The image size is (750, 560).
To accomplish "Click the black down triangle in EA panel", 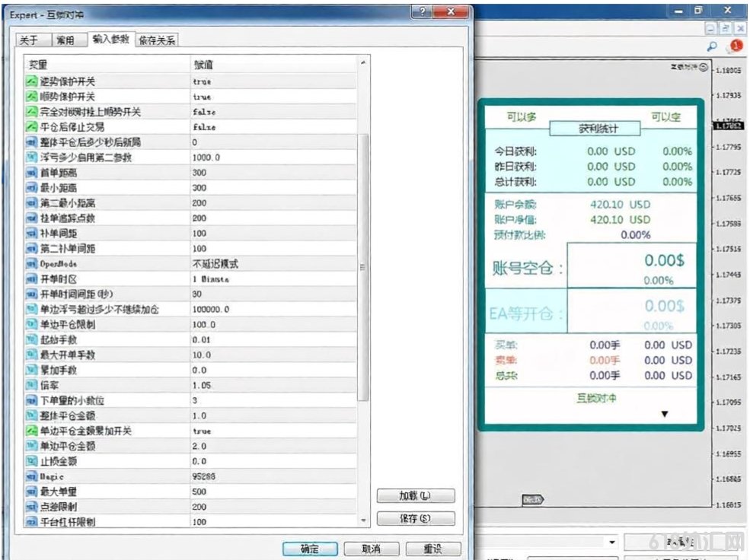I will click(665, 414).
